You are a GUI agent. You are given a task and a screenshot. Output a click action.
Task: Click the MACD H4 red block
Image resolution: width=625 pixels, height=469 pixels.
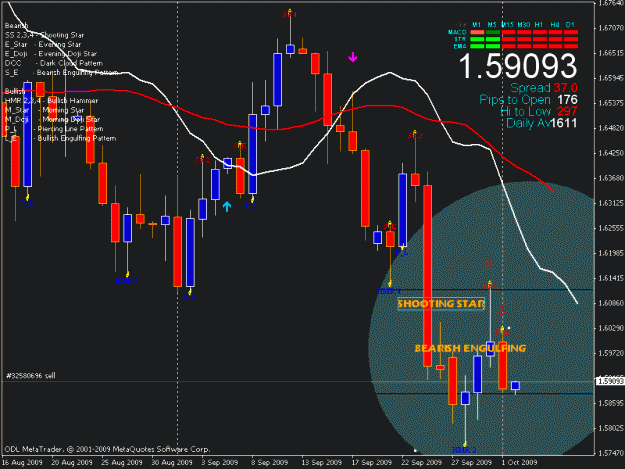coord(555,32)
